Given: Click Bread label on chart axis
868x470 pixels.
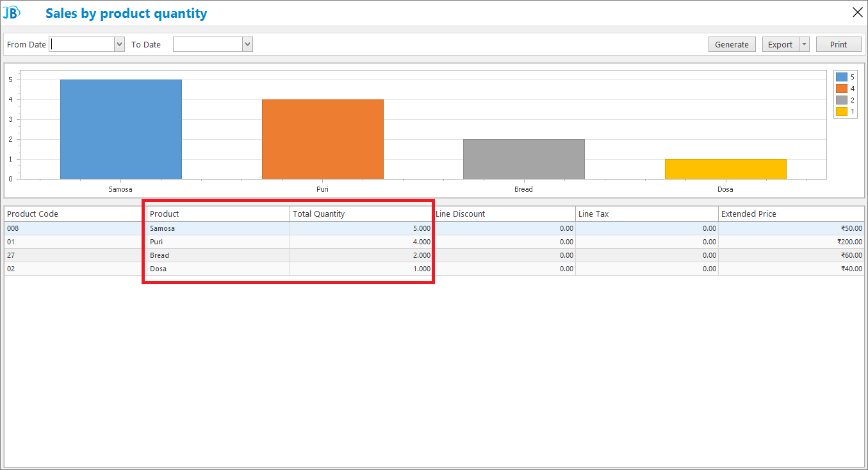Looking at the screenshot, I should pyautogui.click(x=523, y=189).
